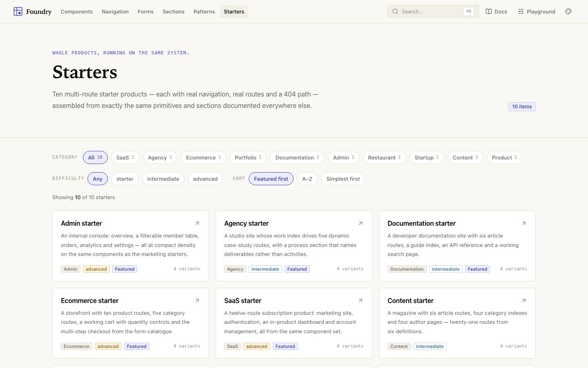Image resolution: width=588 pixels, height=368 pixels.
Task: Open the Content starter title
Action: tap(410, 301)
